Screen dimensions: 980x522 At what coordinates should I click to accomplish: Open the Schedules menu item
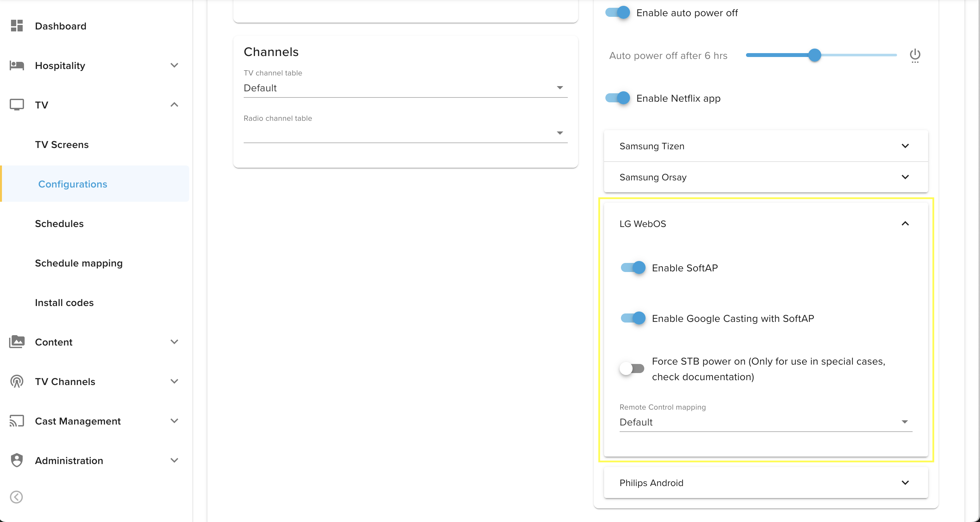(59, 223)
